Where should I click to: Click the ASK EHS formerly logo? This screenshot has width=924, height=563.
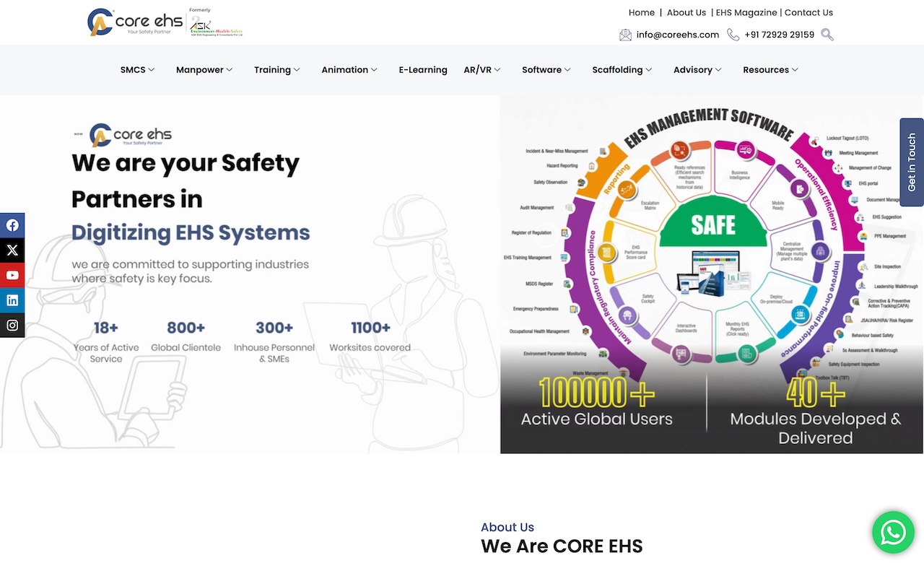click(216, 22)
